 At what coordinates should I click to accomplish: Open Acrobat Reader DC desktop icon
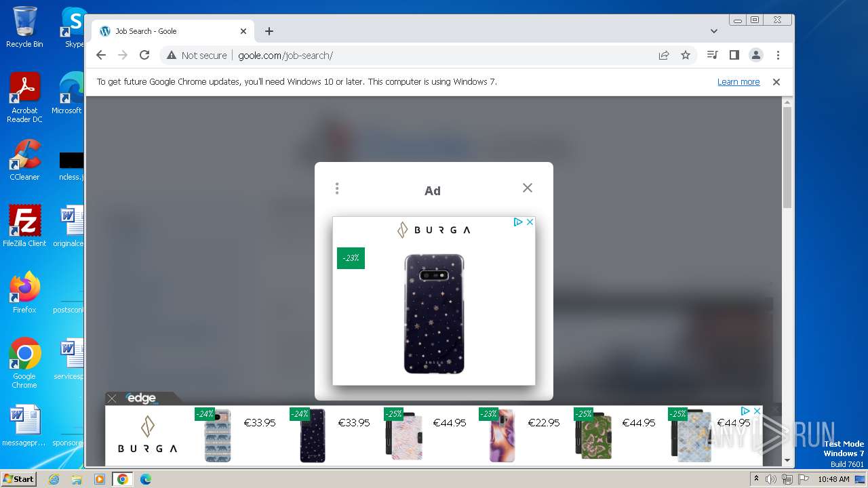[24, 98]
